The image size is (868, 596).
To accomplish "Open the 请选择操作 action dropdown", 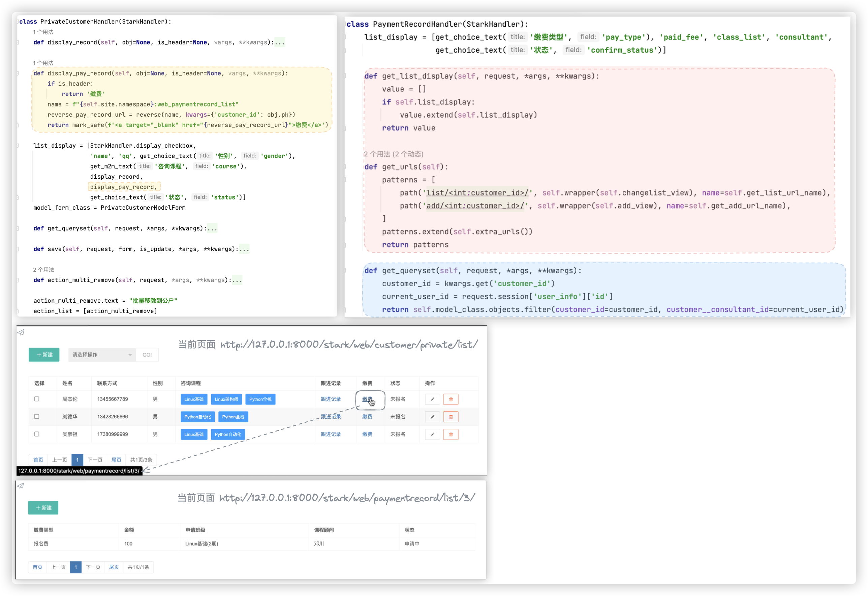I will pyautogui.click(x=101, y=355).
